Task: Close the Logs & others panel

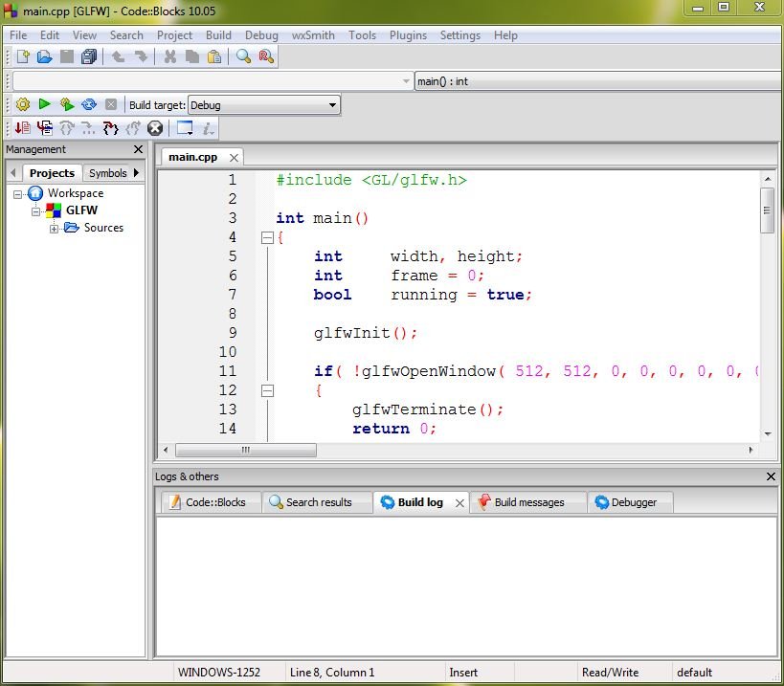Action: point(771,476)
